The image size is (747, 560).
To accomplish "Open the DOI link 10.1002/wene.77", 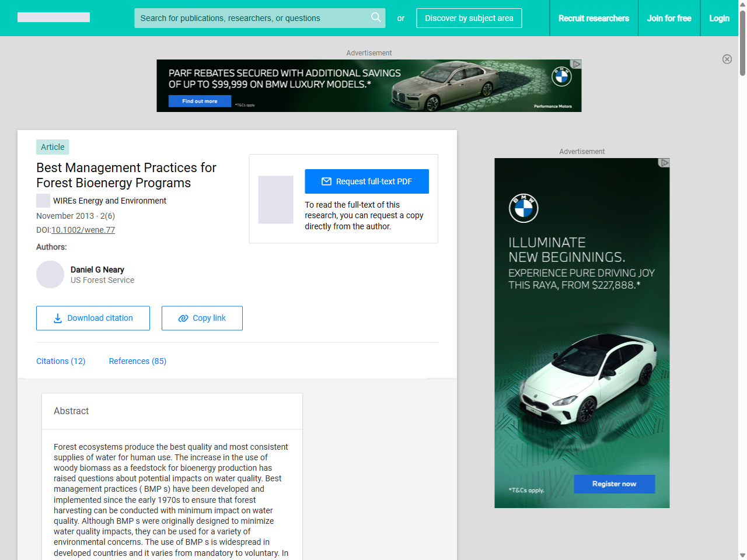I will pos(83,230).
